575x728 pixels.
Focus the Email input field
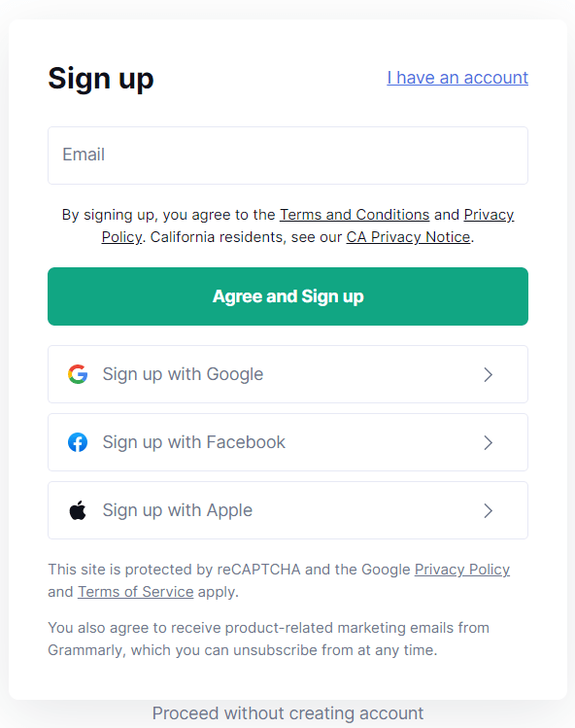(x=287, y=156)
